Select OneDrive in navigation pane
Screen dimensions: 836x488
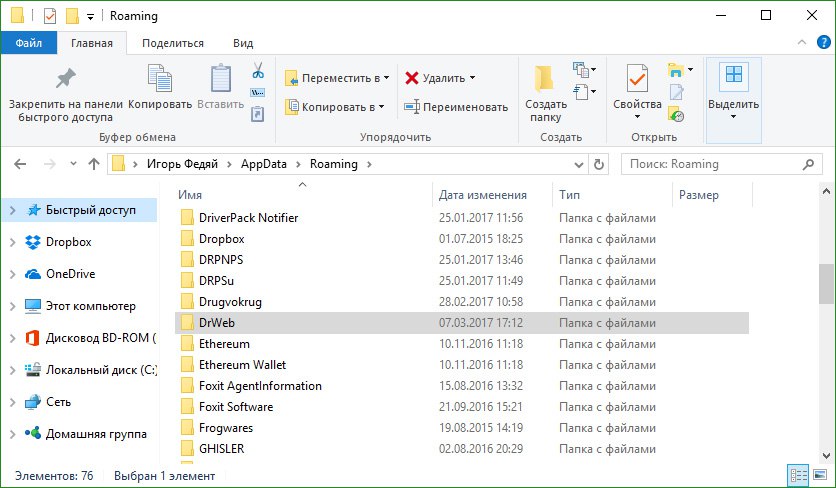70,274
